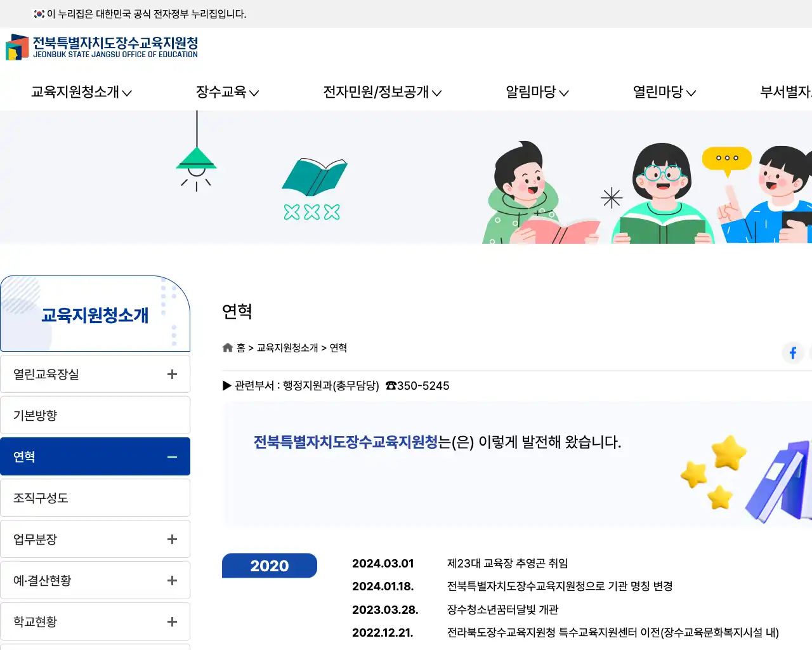Image resolution: width=812 pixels, height=650 pixels.
Task: Open the 열린마당 menu
Action: 663,92
